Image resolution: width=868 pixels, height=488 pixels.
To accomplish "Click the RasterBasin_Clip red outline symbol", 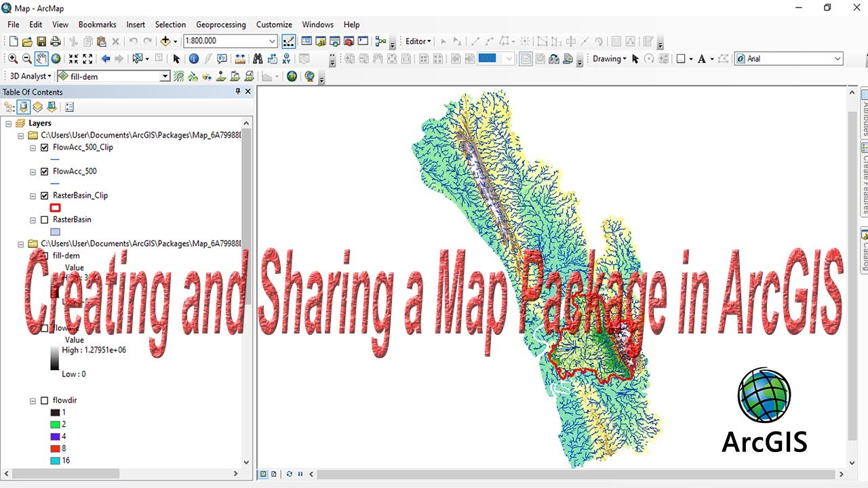I will [x=56, y=208].
